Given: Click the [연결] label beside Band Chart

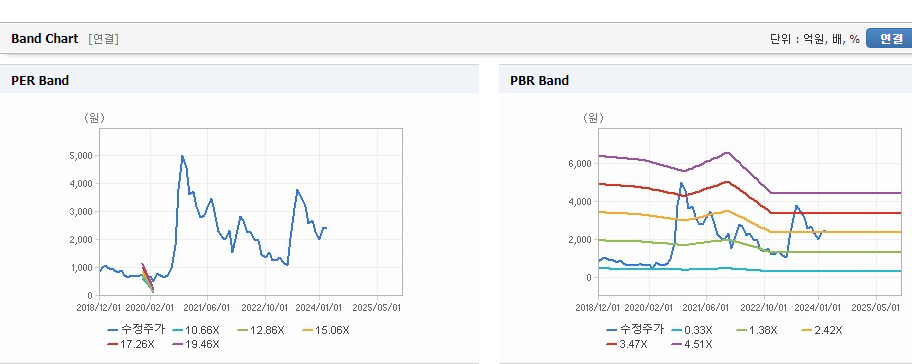Looking at the screenshot, I should click(104, 39).
